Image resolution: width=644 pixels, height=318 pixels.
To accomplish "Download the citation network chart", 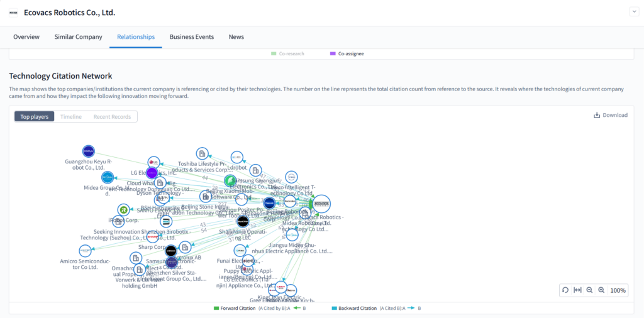I will pos(610,115).
